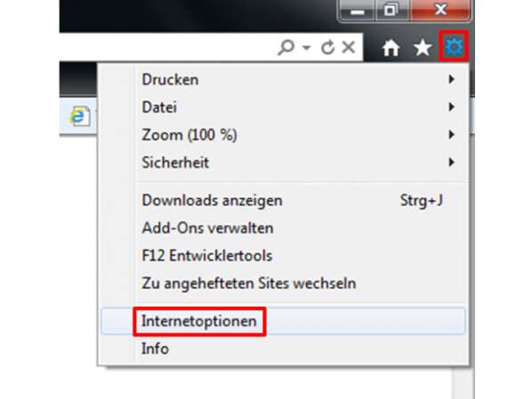This screenshot has height=399, width=532.
Task: Expand the Drucken submenu arrow
Action: pyautogui.click(x=451, y=79)
